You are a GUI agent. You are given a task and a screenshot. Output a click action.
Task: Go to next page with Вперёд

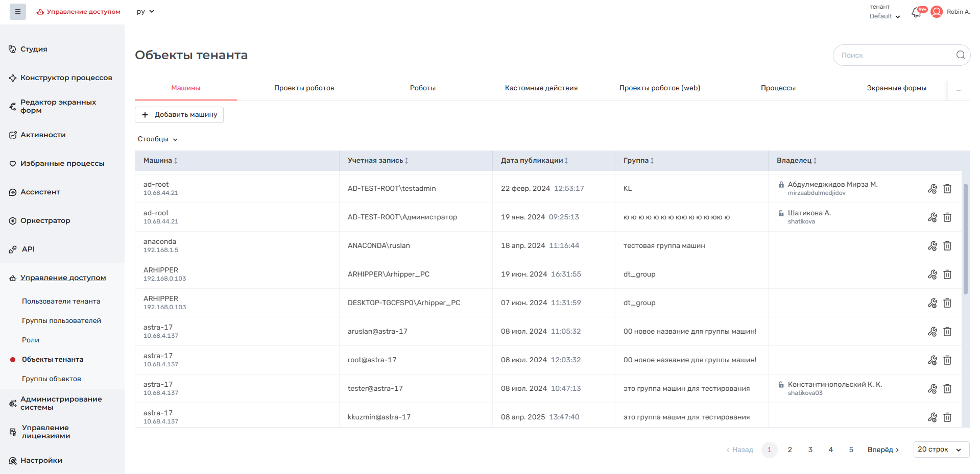pyautogui.click(x=883, y=450)
